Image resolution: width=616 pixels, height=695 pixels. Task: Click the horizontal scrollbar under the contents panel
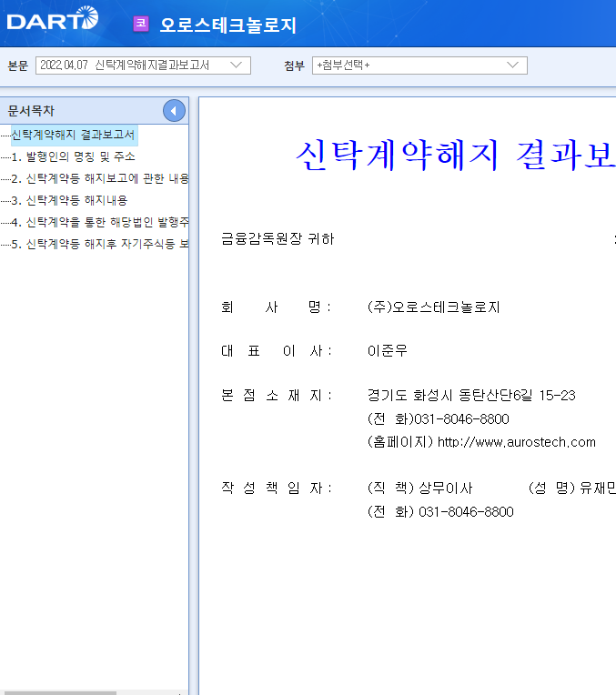(x=60, y=692)
